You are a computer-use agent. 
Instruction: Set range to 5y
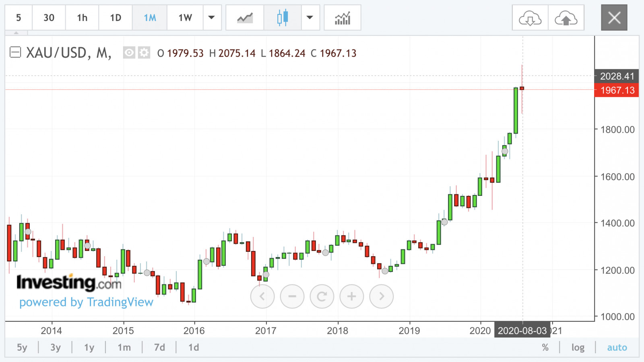[22, 348]
